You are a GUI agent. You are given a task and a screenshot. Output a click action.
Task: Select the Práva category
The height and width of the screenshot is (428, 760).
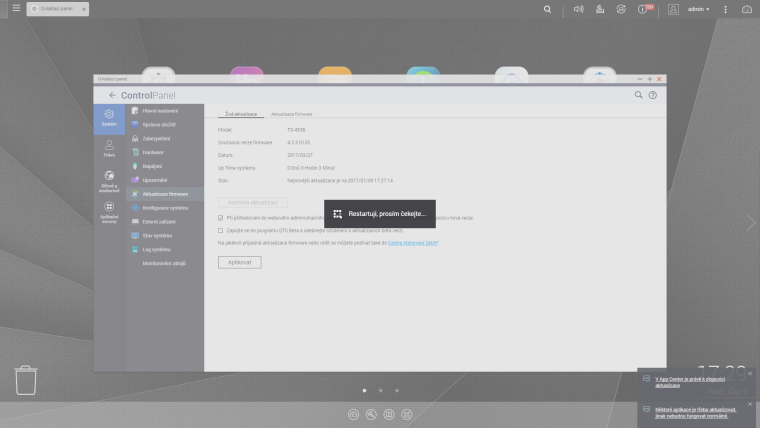tap(109, 148)
